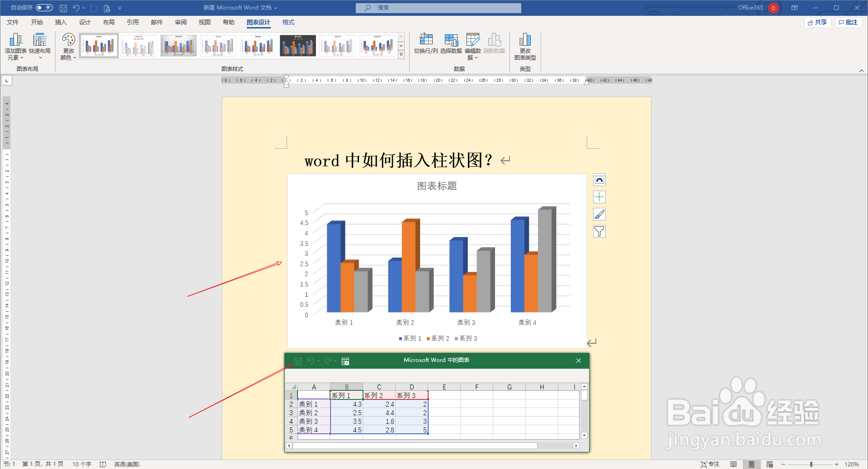Open the 引用 tab
The width and height of the screenshot is (868, 469).
pyautogui.click(x=132, y=22)
